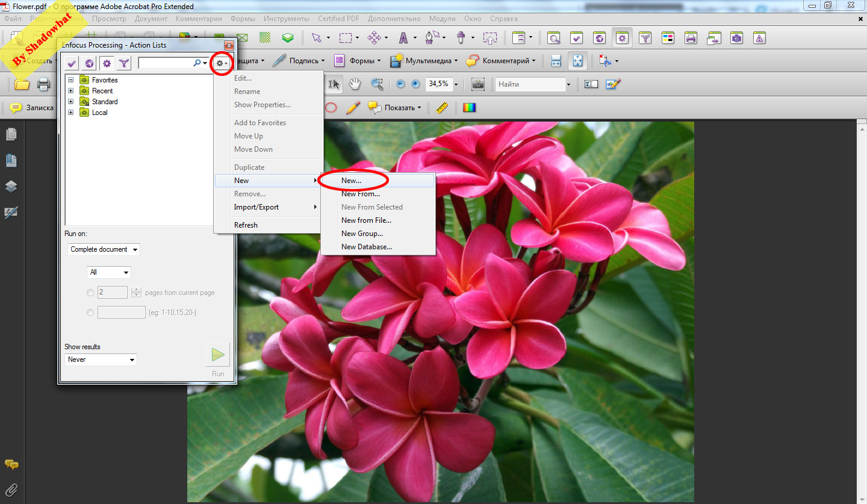Click the snapshot camera tool
The width and height of the screenshot is (867, 504).
click(x=478, y=84)
